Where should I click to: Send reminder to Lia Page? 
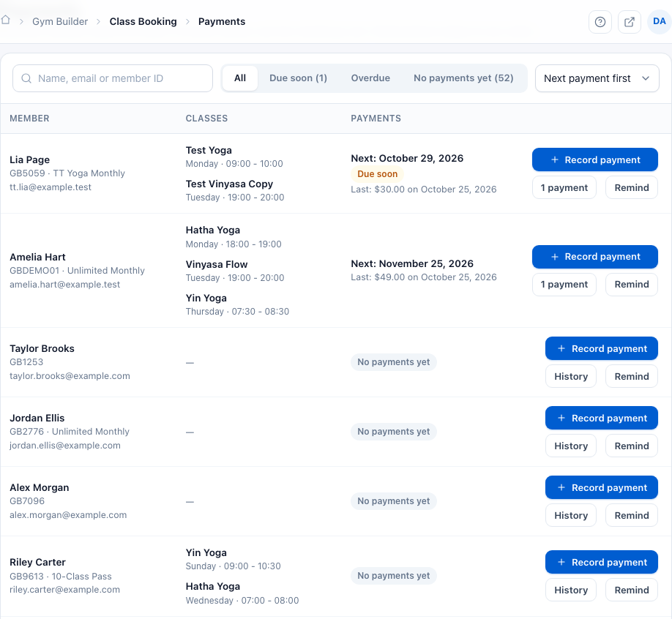(631, 187)
